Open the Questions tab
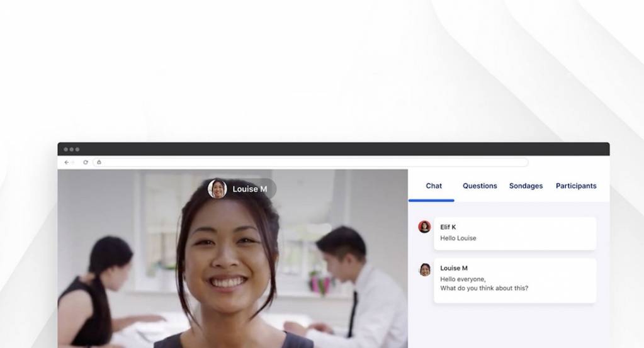 (x=480, y=186)
